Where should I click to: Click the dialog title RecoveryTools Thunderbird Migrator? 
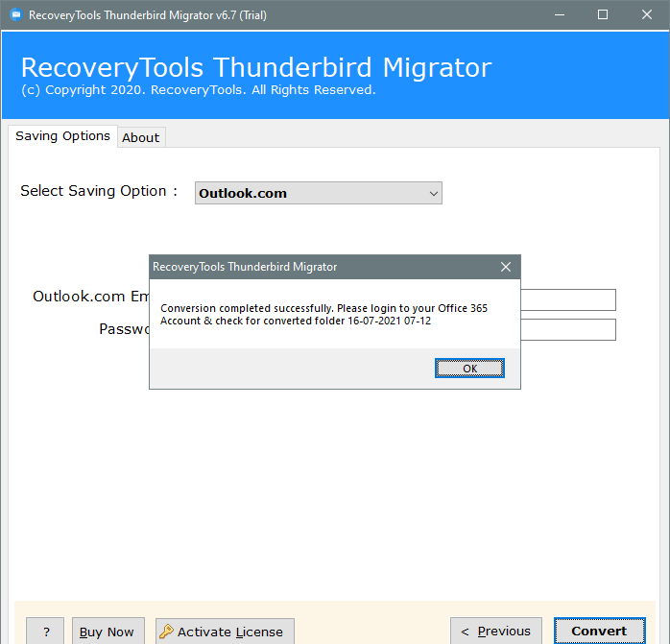pyautogui.click(x=245, y=267)
